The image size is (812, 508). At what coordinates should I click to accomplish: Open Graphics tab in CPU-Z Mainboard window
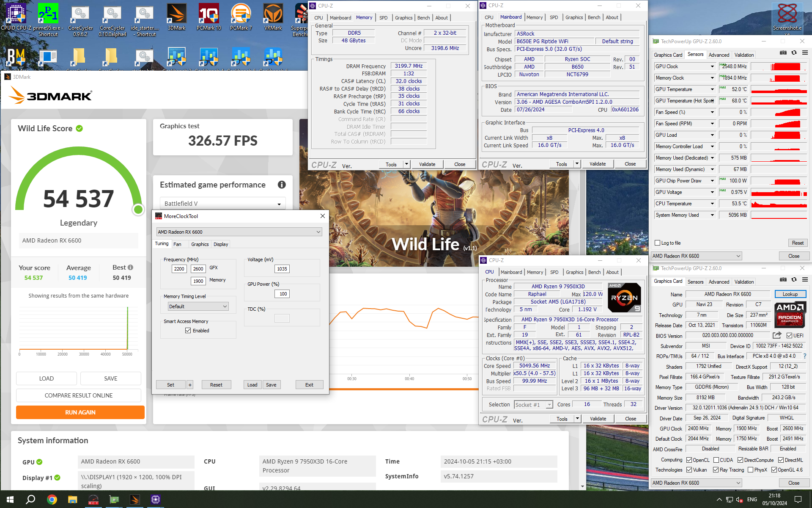click(574, 17)
